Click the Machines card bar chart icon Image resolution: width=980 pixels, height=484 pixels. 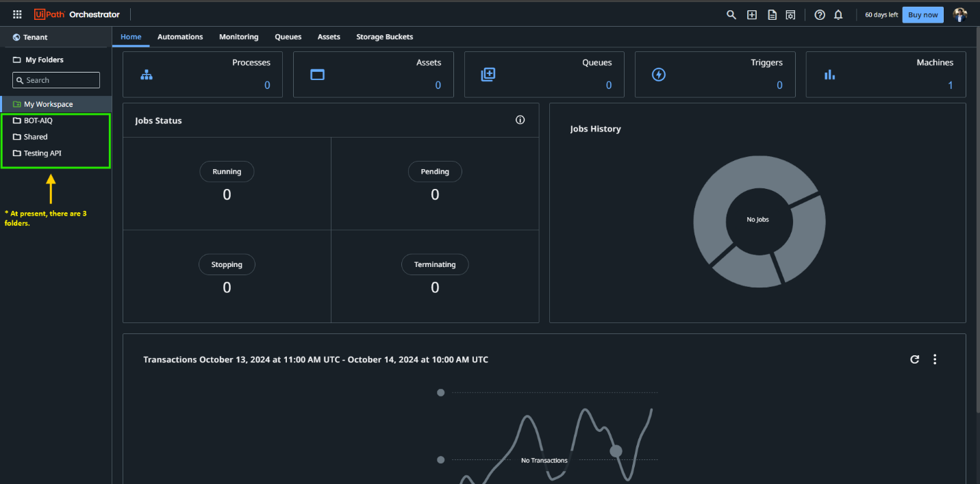point(829,75)
